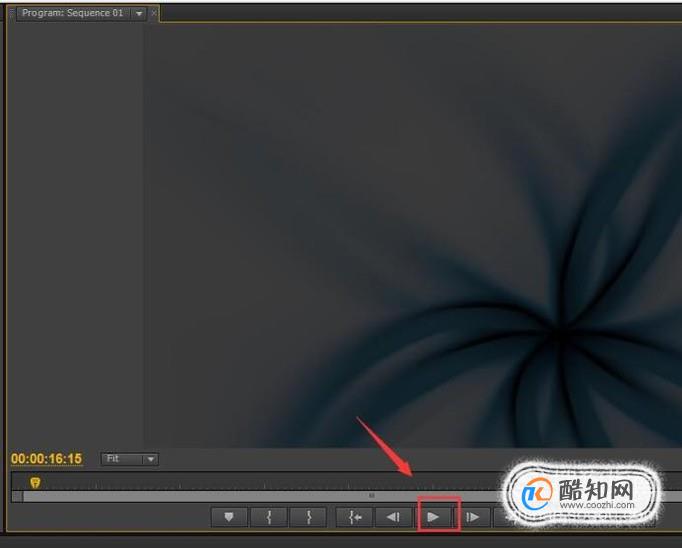The height and width of the screenshot is (548, 682).
Task: Start playback with the Play button
Action: click(x=433, y=517)
